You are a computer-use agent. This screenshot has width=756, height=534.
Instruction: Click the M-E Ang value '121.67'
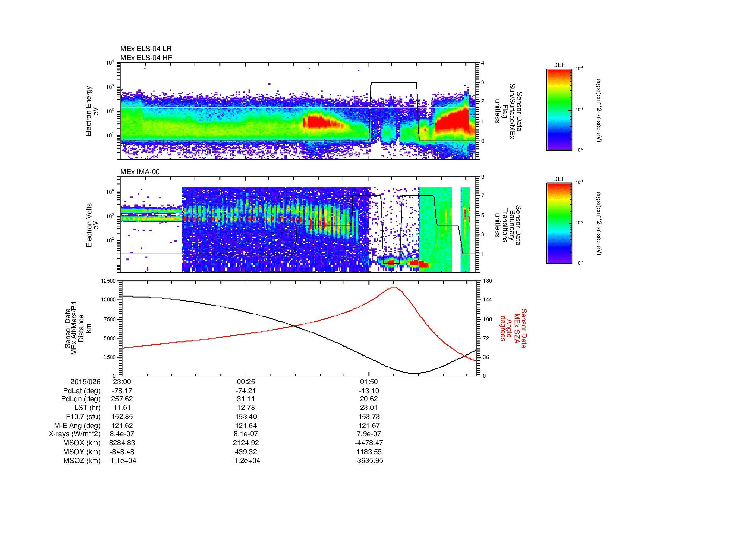tap(369, 425)
